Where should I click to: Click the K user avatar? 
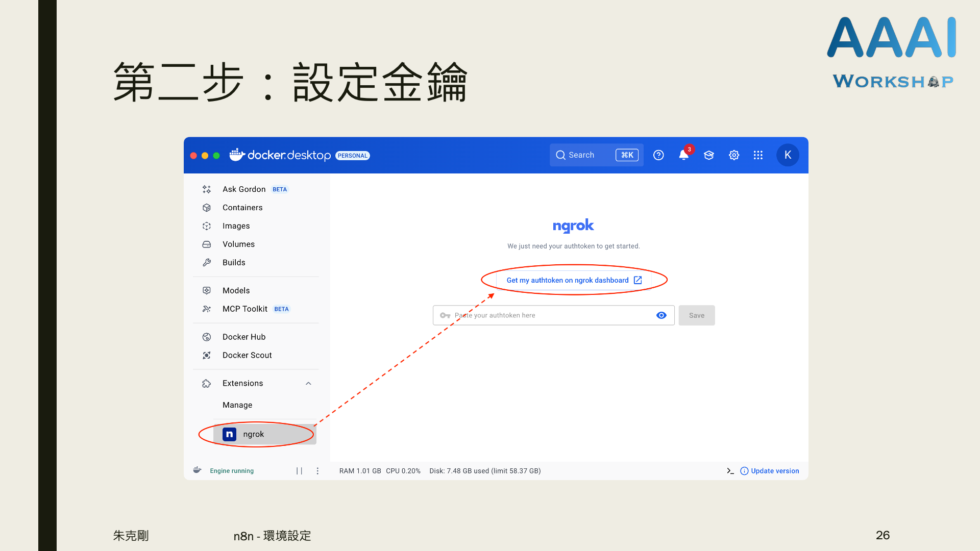pos(788,155)
